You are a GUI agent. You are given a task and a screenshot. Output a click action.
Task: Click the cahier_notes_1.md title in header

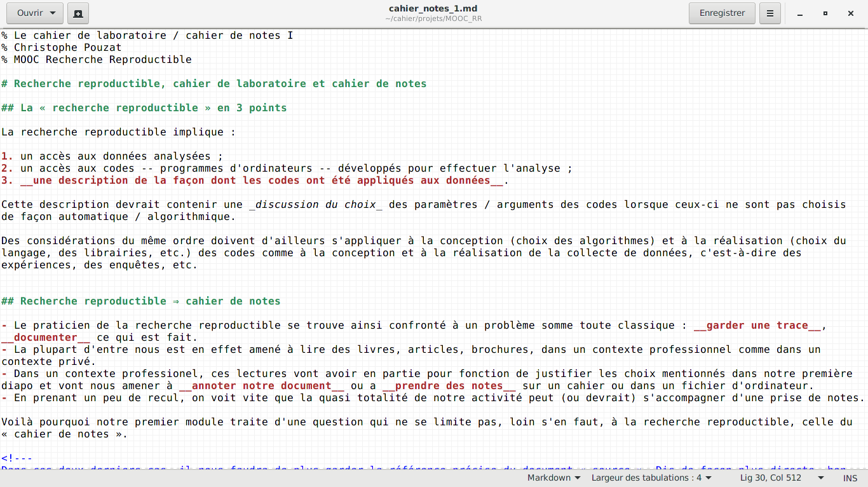pyautogui.click(x=433, y=9)
